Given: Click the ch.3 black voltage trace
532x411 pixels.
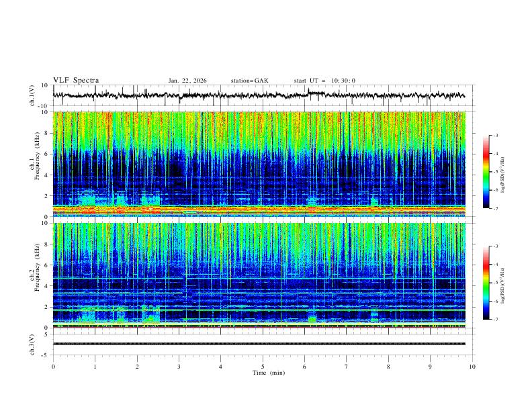Looking at the screenshot, I should point(259,344).
